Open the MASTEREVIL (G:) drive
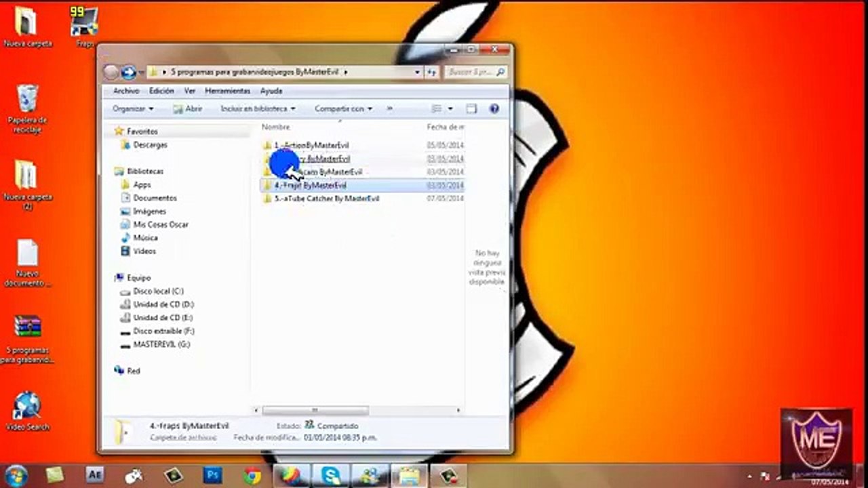 tap(161, 344)
